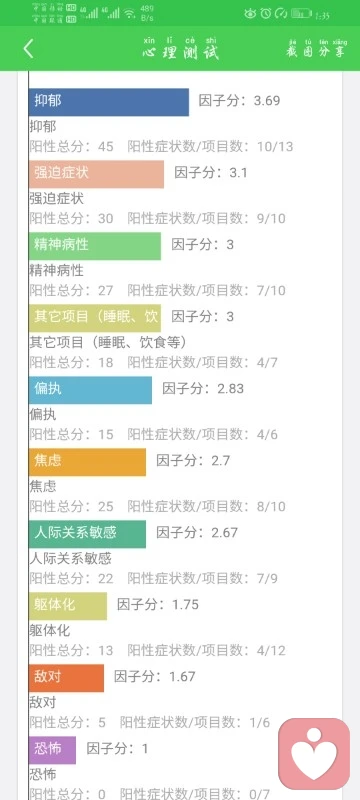Viewport: 360px width, 800px height.
Task: Tap the Wi-Fi signal status icon
Action: 131,14
